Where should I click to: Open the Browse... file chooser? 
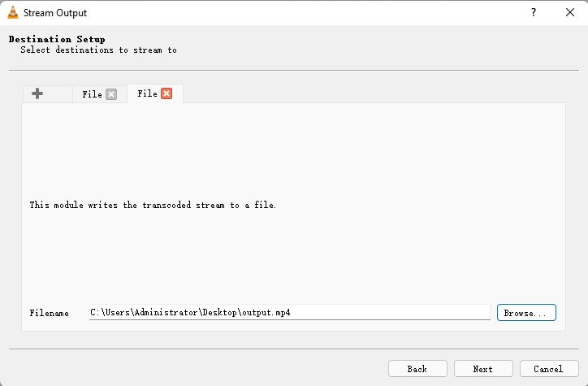[x=526, y=313]
